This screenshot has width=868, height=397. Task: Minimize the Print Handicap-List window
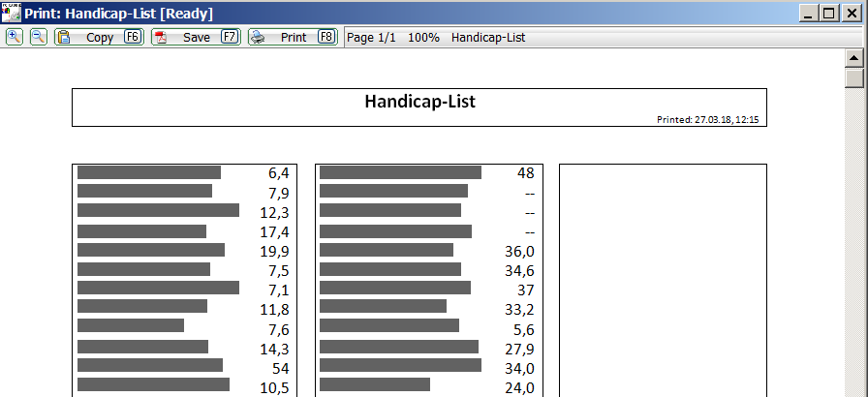pyautogui.click(x=808, y=14)
